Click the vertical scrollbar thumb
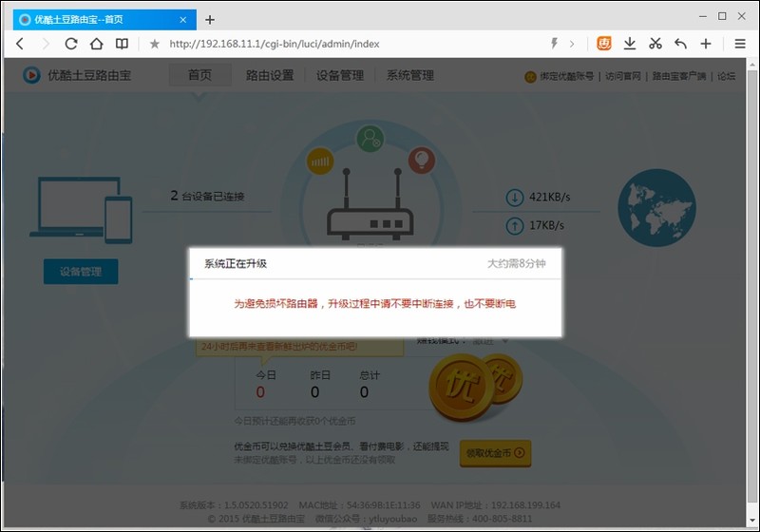This screenshot has height=532, width=760. (x=751, y=286)
